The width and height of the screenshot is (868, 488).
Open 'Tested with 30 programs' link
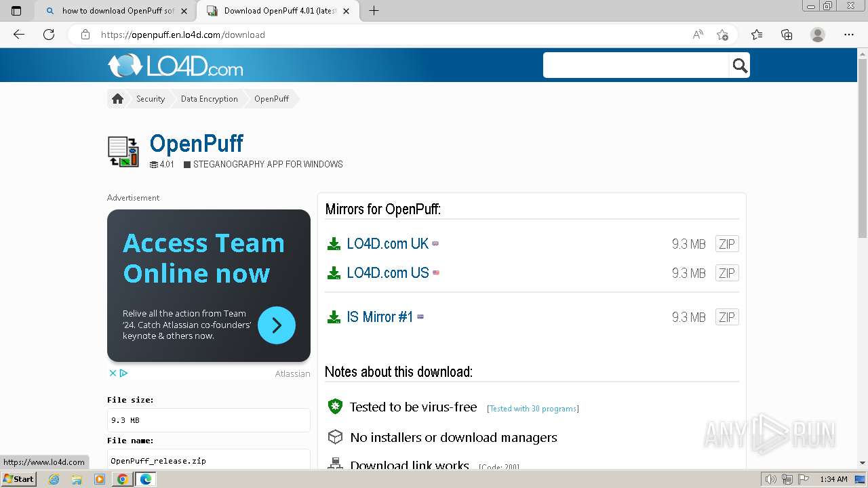(533, 409)
